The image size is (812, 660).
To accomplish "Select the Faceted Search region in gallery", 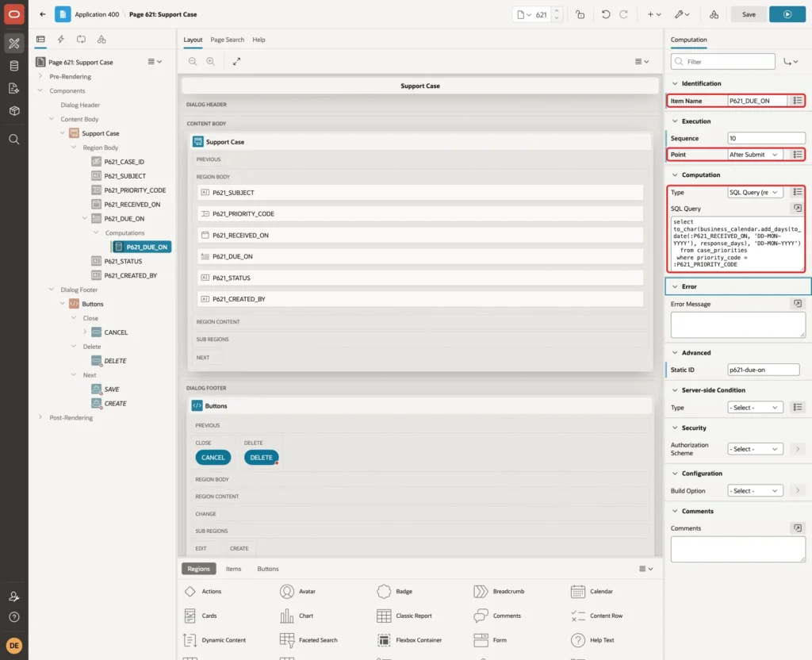I will [308, 640].
